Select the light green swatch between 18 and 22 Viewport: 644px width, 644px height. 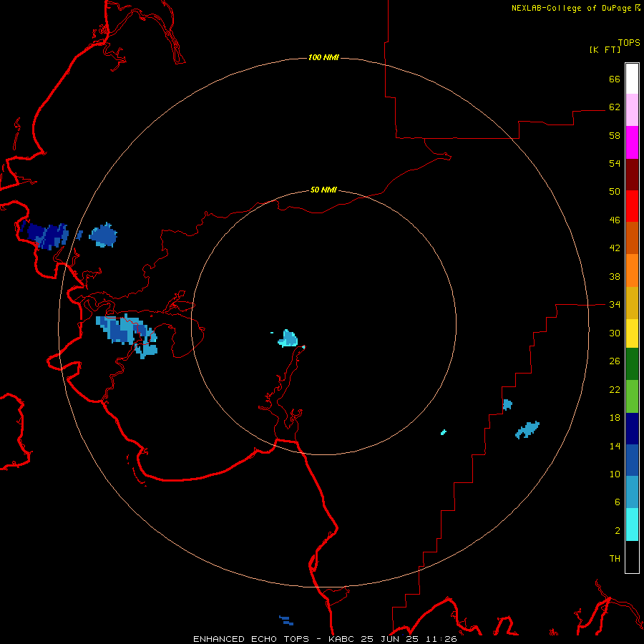(632, 396)
